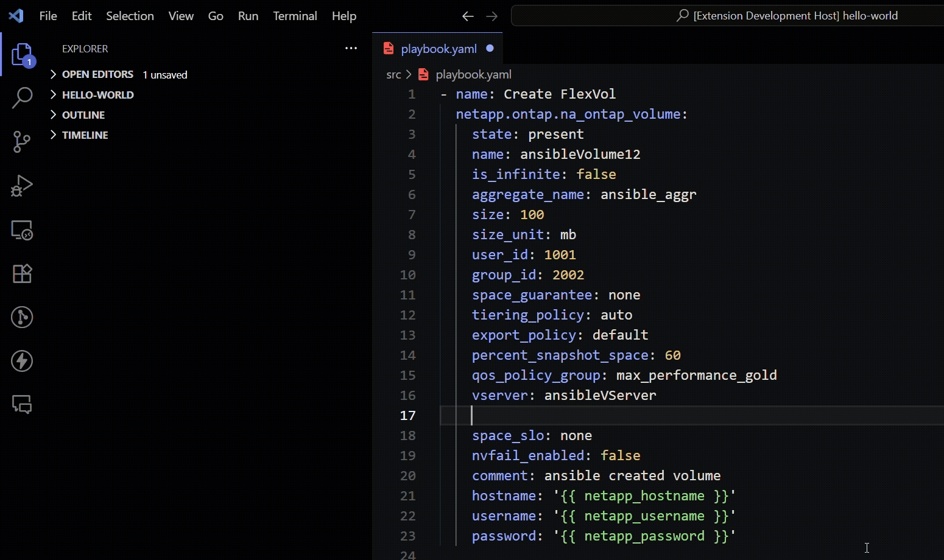Open the File menu
The width and height of the screenshot is (944, 560).
[48, 16]
